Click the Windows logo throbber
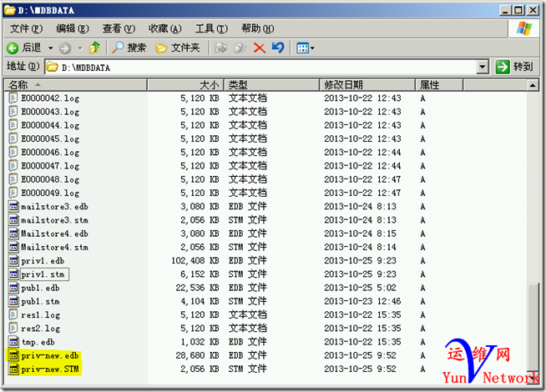Image resolution: width=546 pixels, height=392 pixels. 524,28
